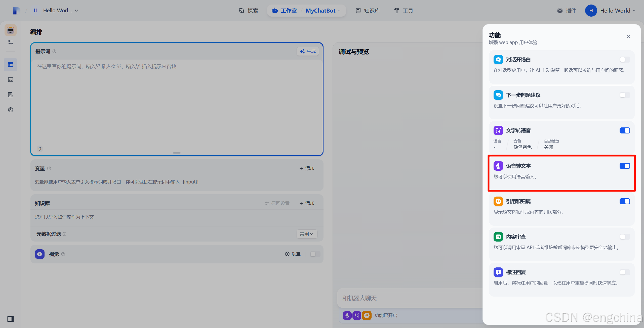This screenshot has width=644, height=328.
Task: Click the chatbot robot avatar icon
Action: pyautogui.click(x=11, y=30)
